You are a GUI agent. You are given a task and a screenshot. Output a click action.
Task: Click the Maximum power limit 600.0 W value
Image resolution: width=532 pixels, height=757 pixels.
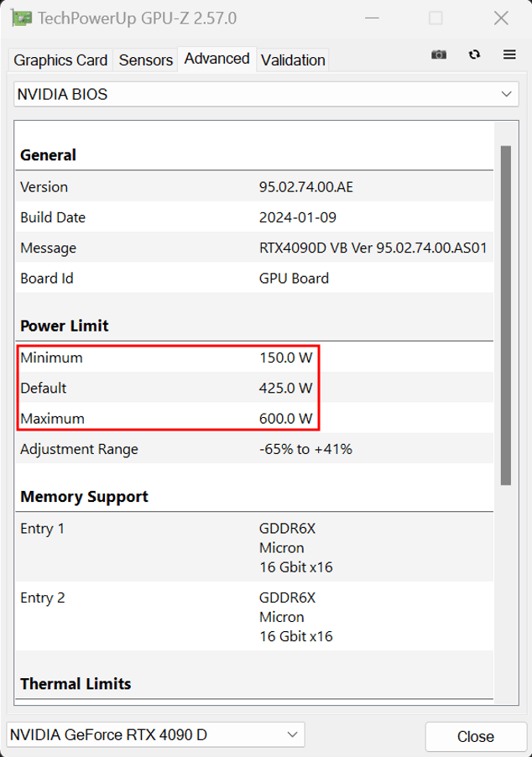[x=285, y=418]
